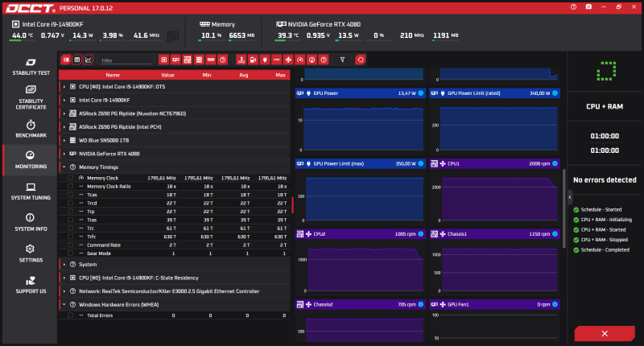Click into the Filter text field
Viewport: 644px width, 346px height.
click(x=126, y=60)
